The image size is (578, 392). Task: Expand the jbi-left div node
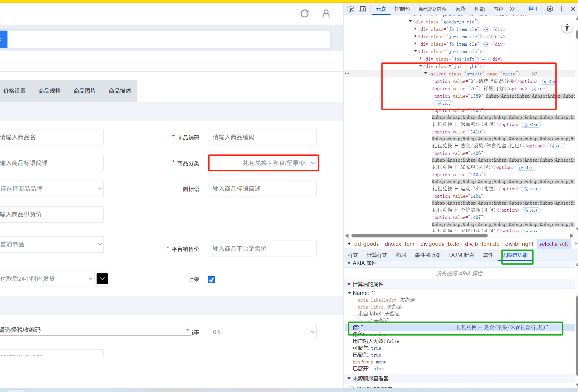(x=420, y=59)
